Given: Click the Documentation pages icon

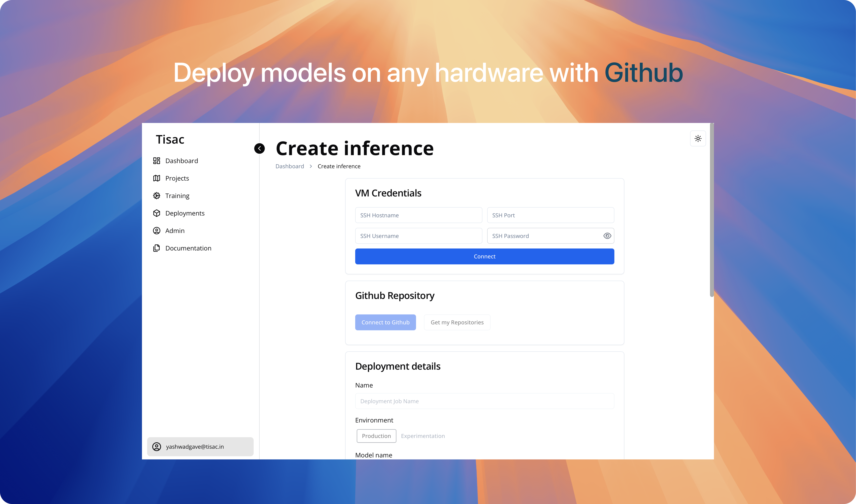Looking at the screenshot, I should (x=156, y=248).
